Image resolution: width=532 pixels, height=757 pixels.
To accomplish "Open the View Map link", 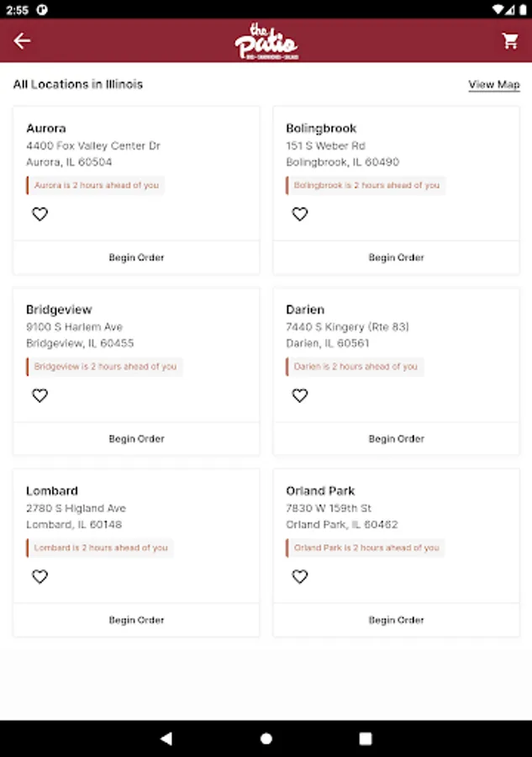I will 494,85.
